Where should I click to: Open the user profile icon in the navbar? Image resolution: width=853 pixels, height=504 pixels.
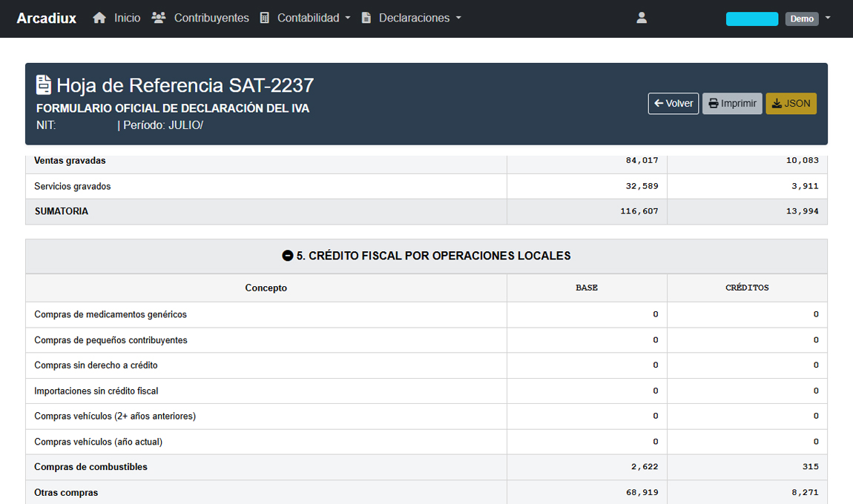coord(641,17)
